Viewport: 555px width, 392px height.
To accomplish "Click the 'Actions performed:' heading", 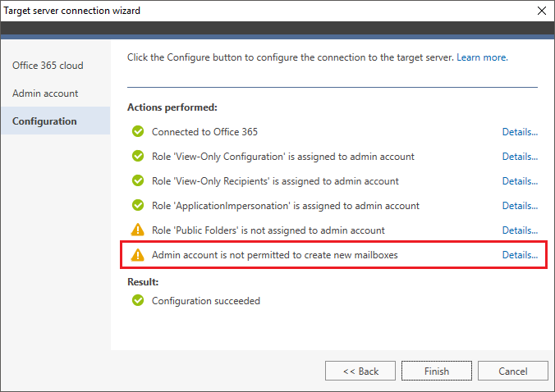I will click(x=172, y=107).
